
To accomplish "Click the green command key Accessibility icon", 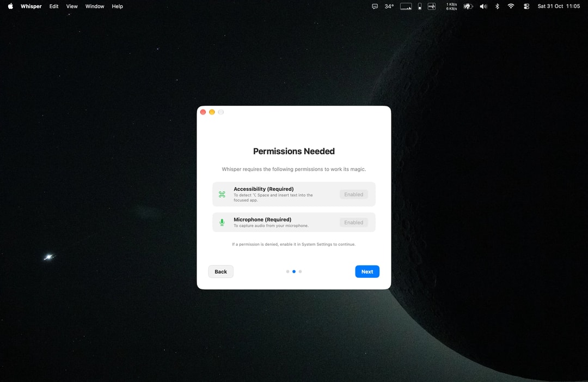I will click(x=222, y=195).
